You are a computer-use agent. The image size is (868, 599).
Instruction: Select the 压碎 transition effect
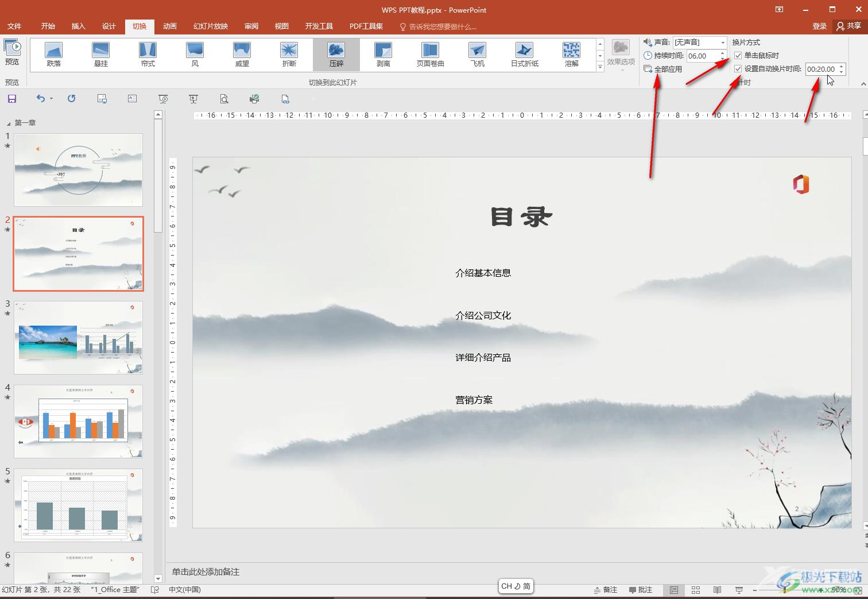pos(336,55)
